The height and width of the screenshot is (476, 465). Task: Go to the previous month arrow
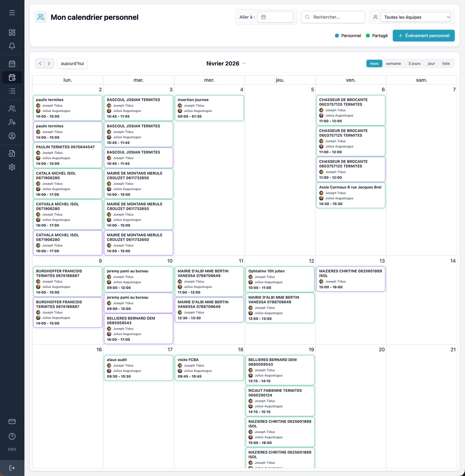pyautogui.click(x=40, y=63)
